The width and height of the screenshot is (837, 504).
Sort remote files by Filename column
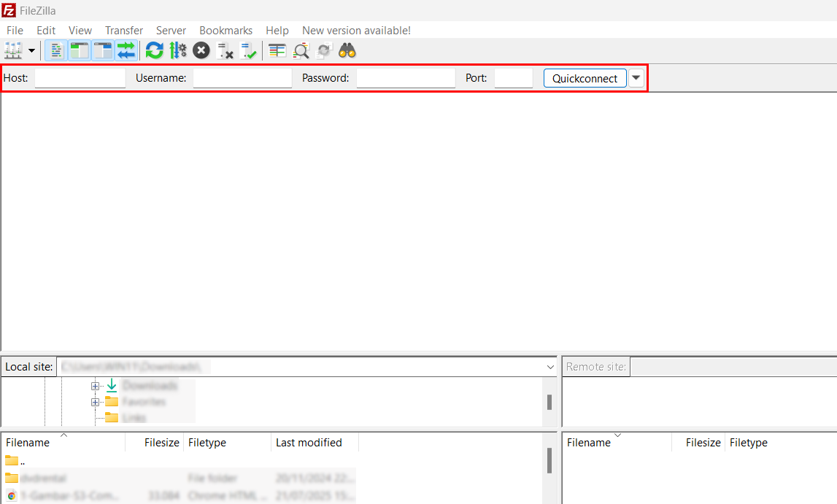(x=617, y=442)
